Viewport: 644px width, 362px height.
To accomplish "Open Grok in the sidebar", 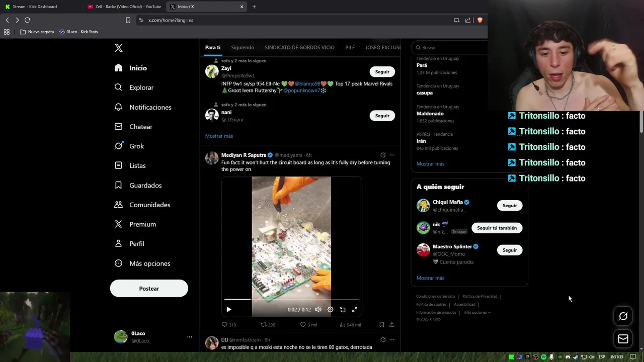I will pos(129,146).
